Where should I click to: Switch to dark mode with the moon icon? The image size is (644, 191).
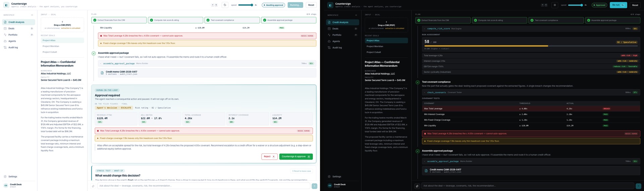pos(225,5)
